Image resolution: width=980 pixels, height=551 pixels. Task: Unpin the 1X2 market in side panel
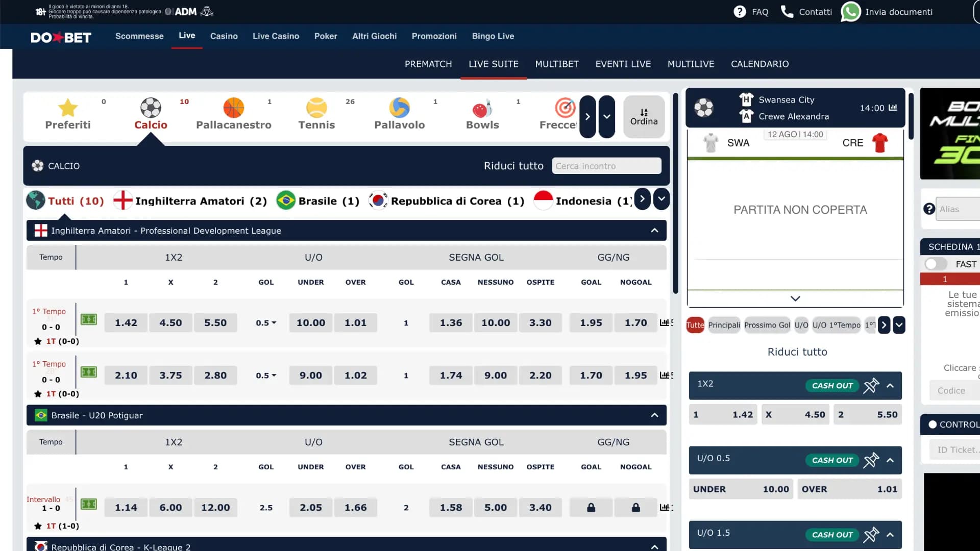point(871,386)
